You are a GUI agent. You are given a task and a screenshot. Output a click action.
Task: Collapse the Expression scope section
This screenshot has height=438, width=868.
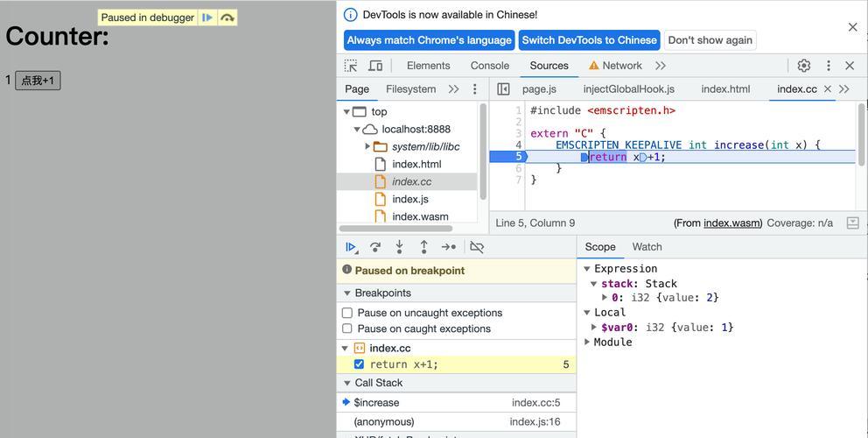587,268
